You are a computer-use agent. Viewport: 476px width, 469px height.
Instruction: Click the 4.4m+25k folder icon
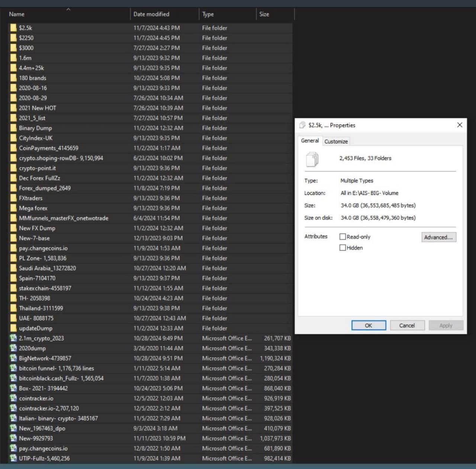click(x=13, y=68)
